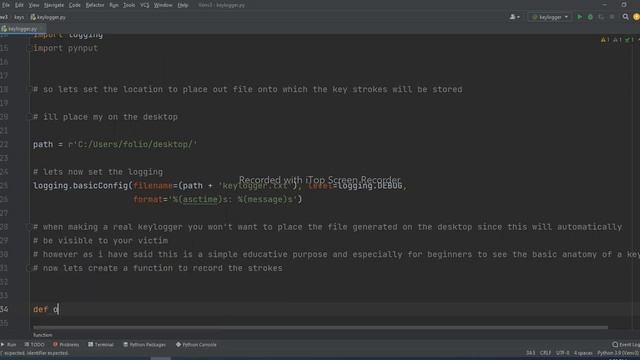
Task: Open the Python 3.9 interpreter selector
Action: pyautogui.click(x=618, y=353)
